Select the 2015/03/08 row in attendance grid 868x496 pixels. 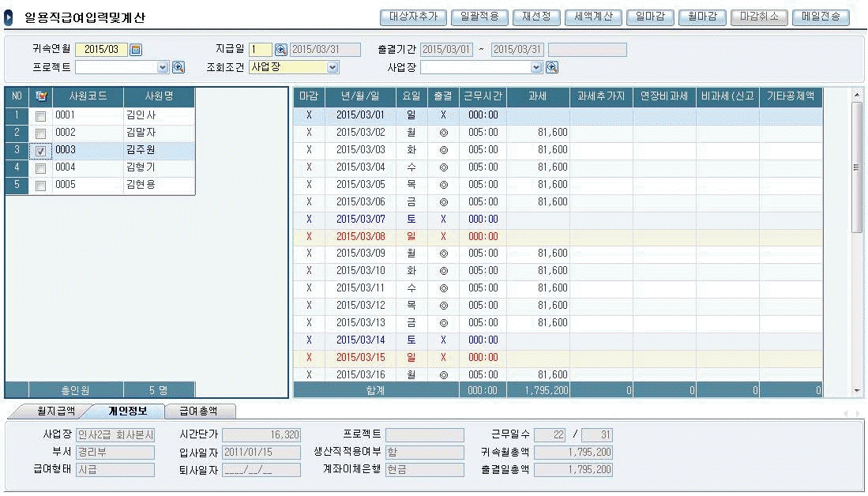(361, 236)
